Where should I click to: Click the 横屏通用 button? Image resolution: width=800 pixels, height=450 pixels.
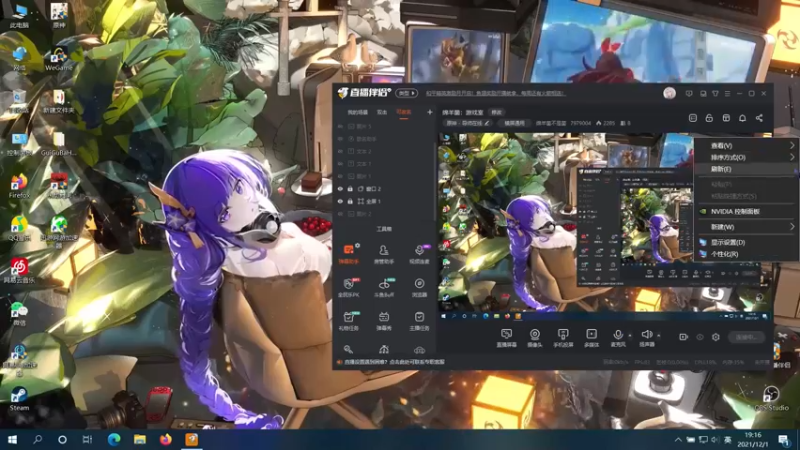[514, 123]
